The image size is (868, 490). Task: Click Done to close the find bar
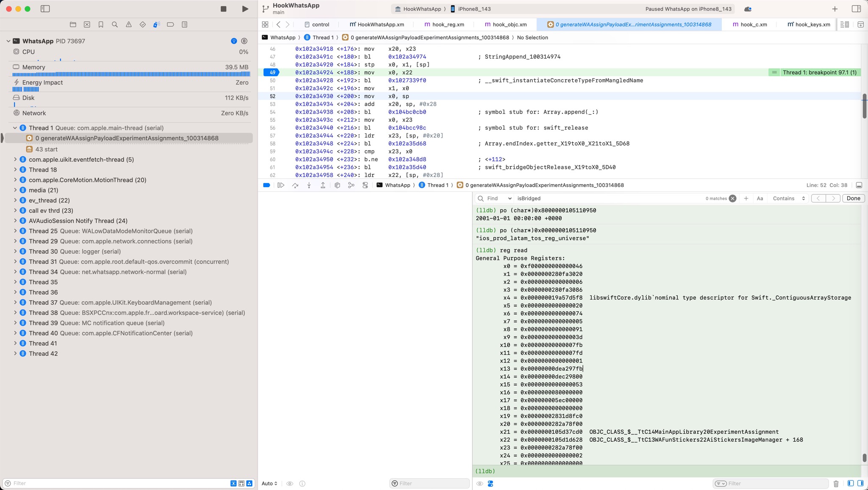[853, 198]
